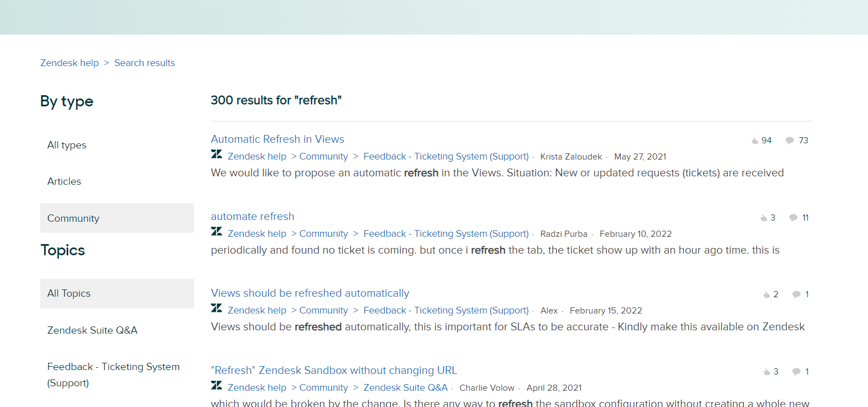The image size is (868, 407).
Task: Click thumbs-up icon on Automatic Refresh in Views
Action: pos(754,141)
